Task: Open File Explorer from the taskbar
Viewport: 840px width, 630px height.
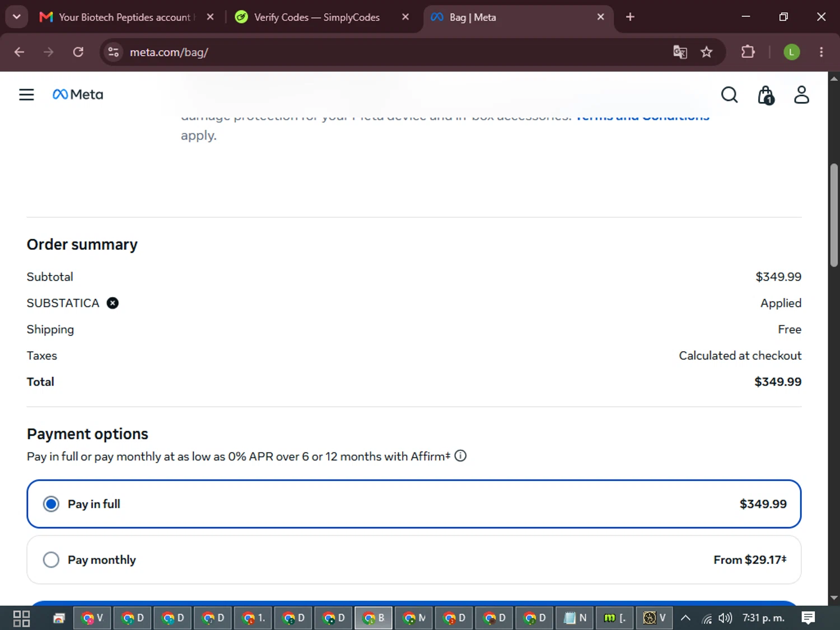Action: (x=59, y=618)
